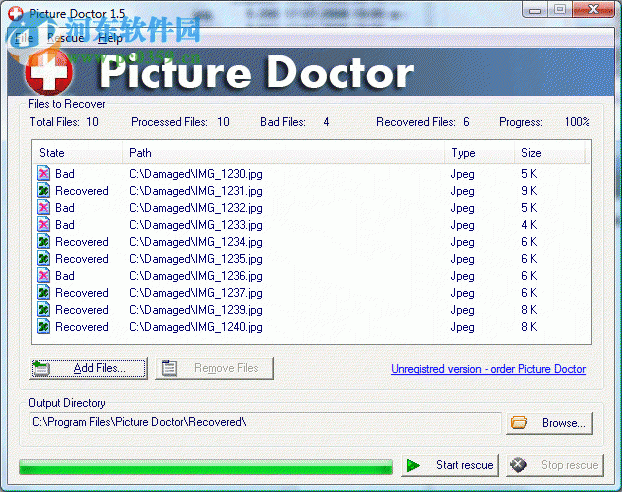Open the Help menu

[x=110, y=38]
